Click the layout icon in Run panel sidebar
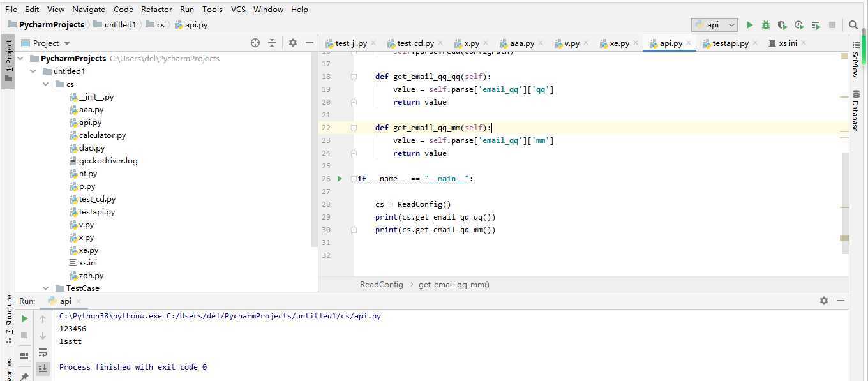 pos(24,356)
